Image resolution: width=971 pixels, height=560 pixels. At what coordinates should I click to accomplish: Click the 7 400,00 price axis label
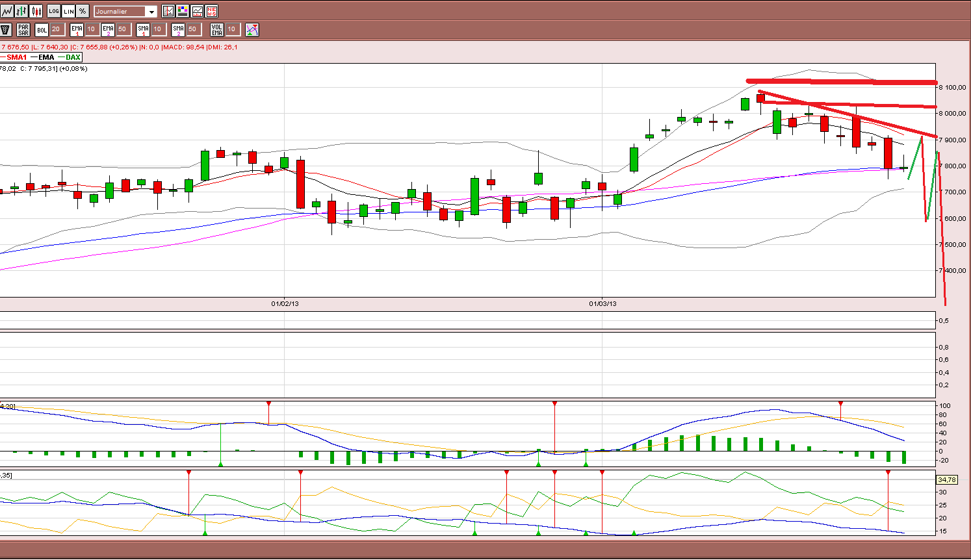click(x=952, y=271)
